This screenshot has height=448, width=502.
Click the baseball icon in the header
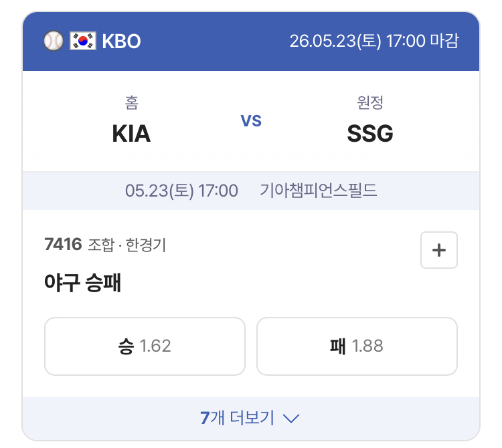(54, 41)
